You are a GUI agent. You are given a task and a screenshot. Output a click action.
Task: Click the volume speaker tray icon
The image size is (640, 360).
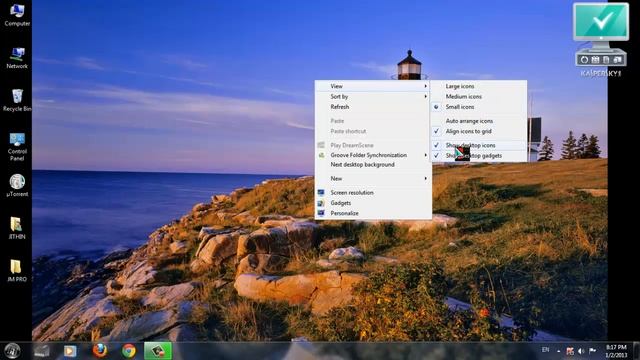pyautogui.click(x=581, y=351)
